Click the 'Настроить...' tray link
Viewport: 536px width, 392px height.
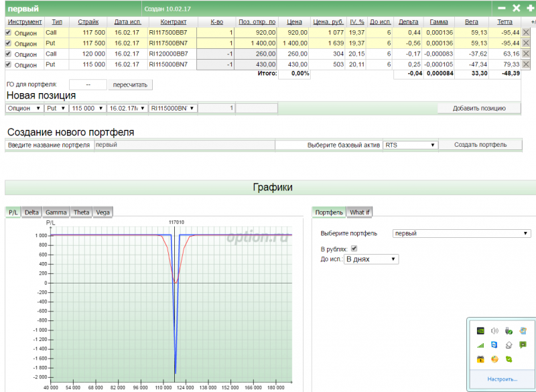coord(502,379)
